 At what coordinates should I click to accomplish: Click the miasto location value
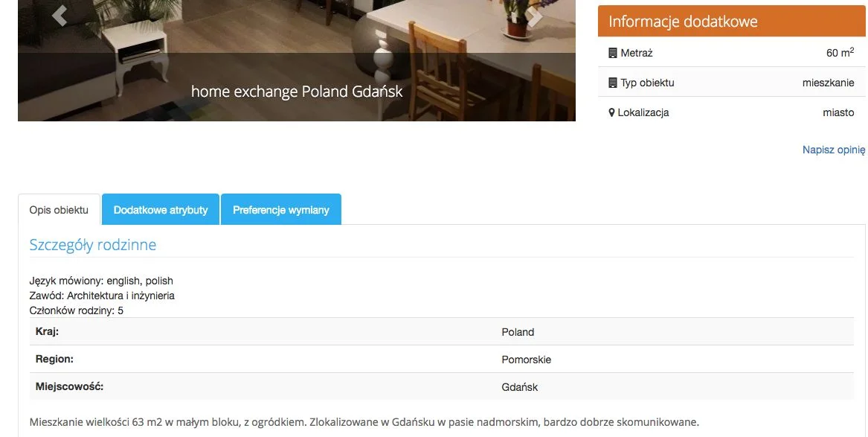(x=838, y=112)
